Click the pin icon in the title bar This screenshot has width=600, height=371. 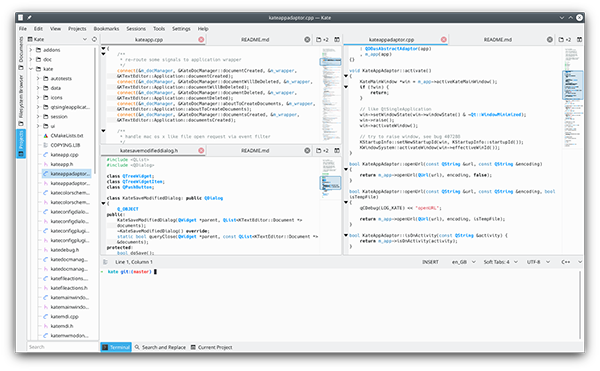click(29, 18)
